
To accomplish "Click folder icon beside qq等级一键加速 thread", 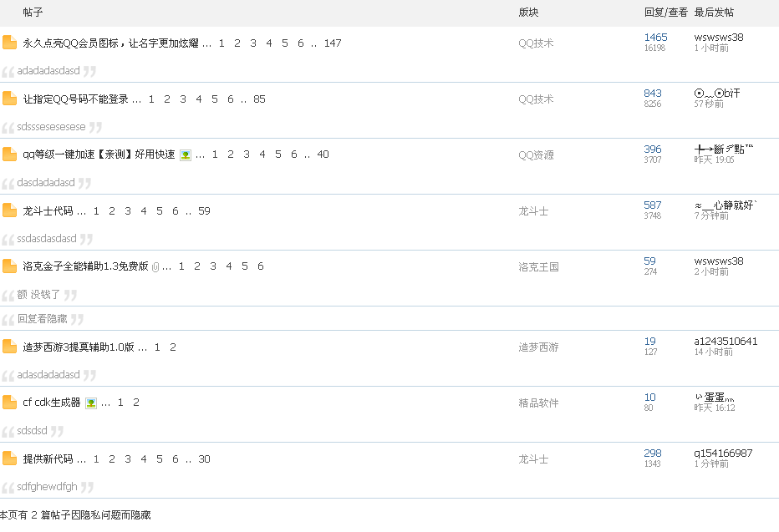I will pyautogui.click(x=9, y=155).
